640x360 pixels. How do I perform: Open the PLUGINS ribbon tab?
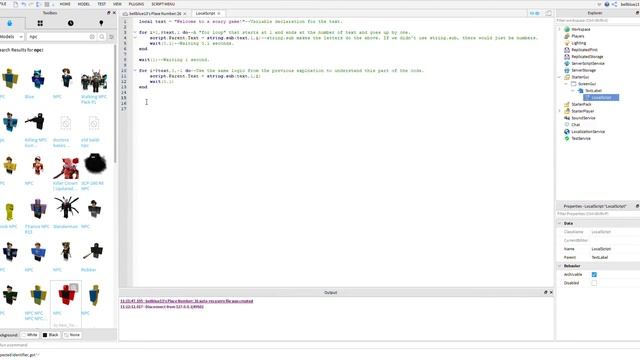pos(136,4)
